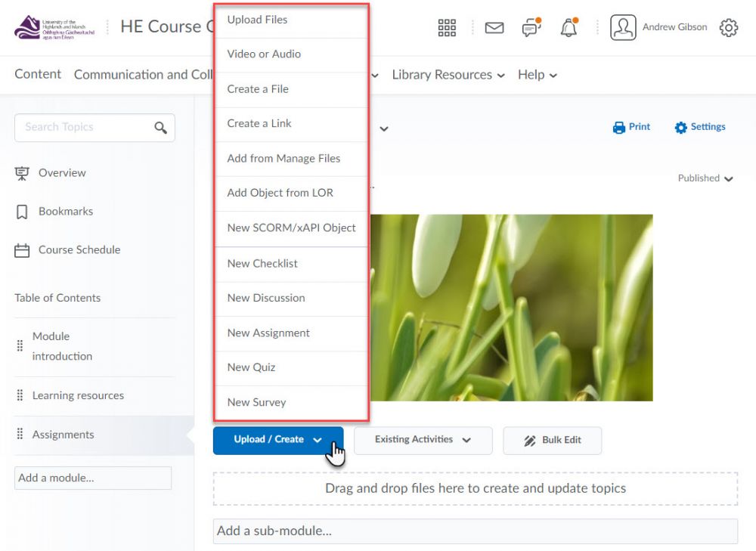Click the Bulk Edit button
The image size is (756, 551).
click(552, 440)
